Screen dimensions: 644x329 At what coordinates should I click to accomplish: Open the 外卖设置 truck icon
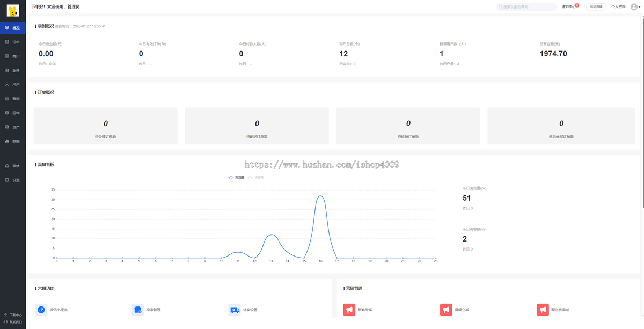pyautogui.click(x=235, y=310)
